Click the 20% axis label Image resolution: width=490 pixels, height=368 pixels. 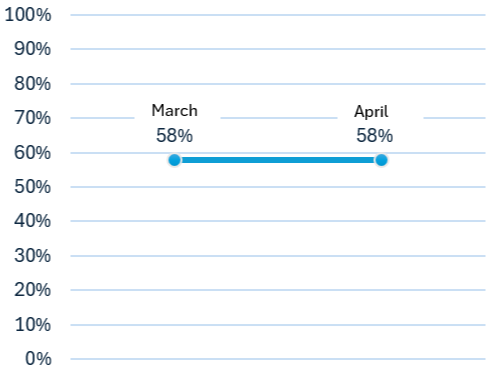coord(32,290)
